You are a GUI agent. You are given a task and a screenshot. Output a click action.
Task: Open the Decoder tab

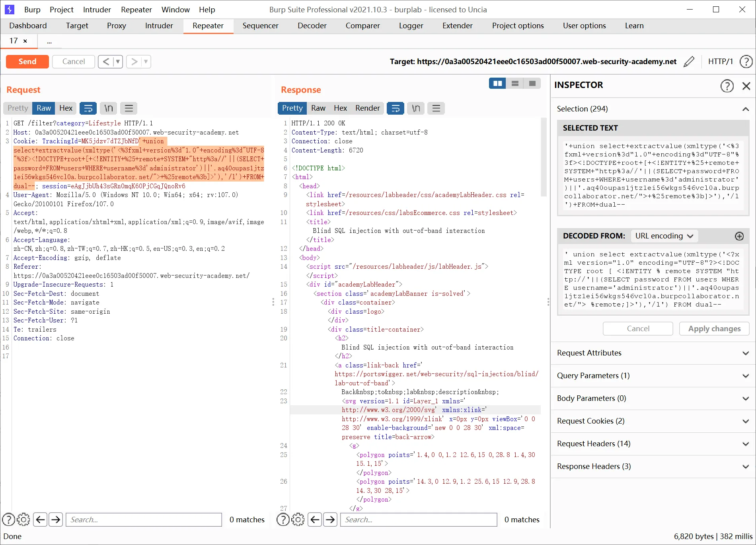312,26
